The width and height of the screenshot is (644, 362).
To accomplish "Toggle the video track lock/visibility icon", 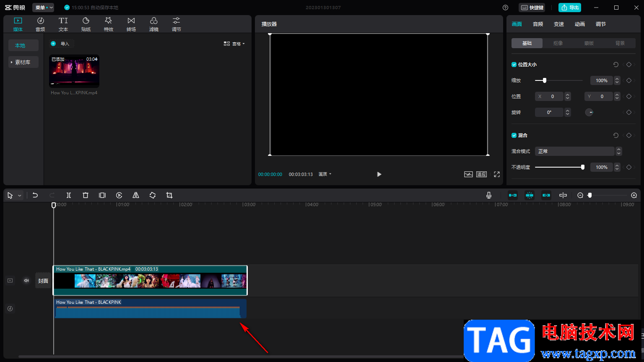I will 10,281.
